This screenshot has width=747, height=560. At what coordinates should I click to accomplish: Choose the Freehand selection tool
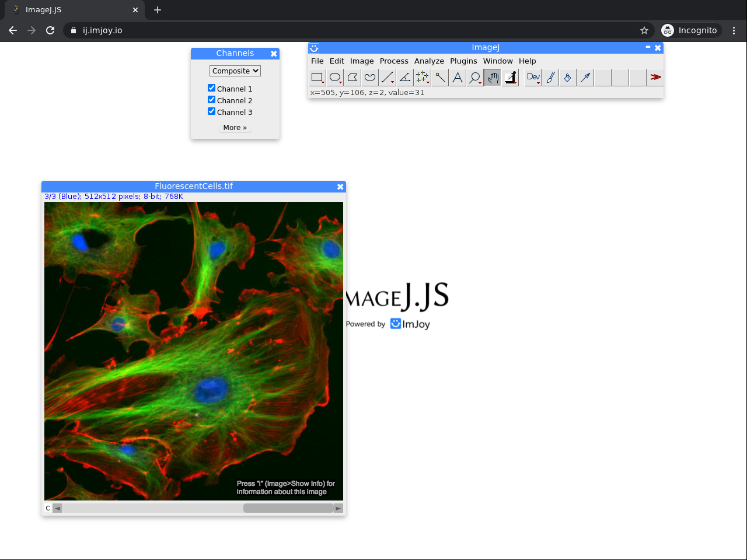click(370, 77)
